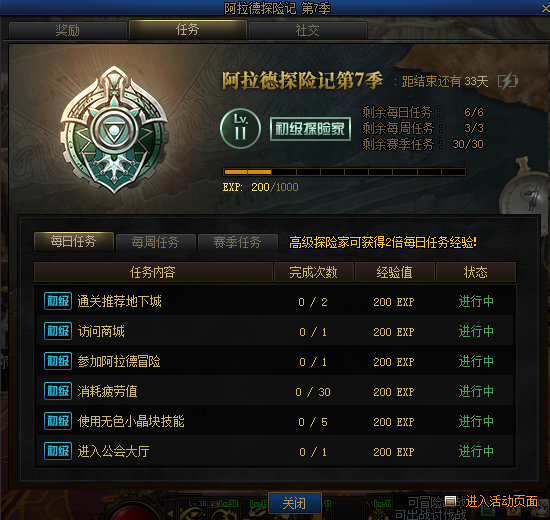Select the 每日任务 sub-tab
550x520 pixels.
(74, 241)
